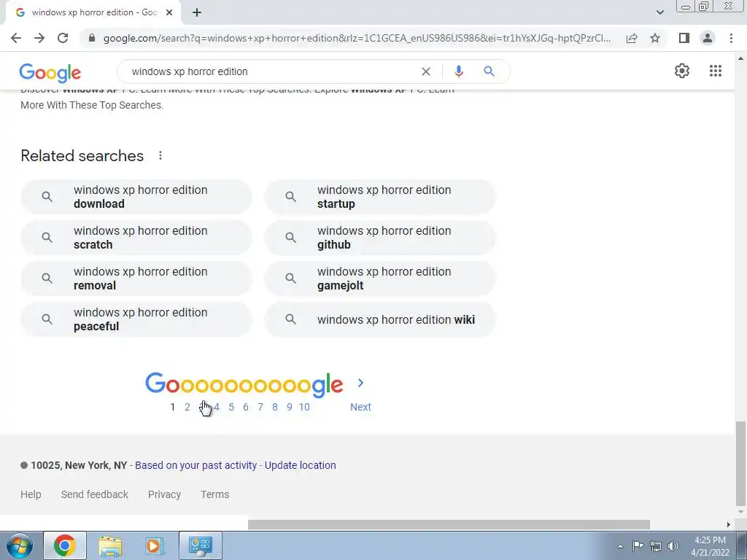Open the Google apps grid
The image size is (747, 560).
point(715,71)
